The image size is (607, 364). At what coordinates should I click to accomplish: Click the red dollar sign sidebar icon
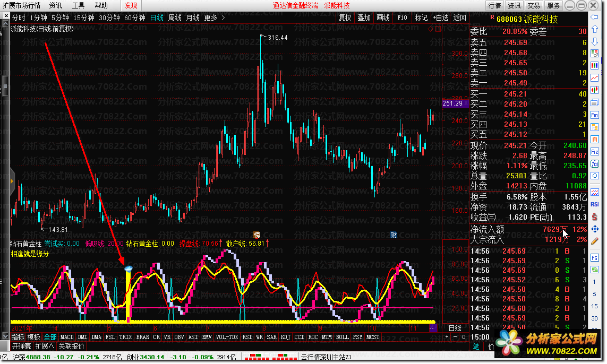tap(595, 216)
